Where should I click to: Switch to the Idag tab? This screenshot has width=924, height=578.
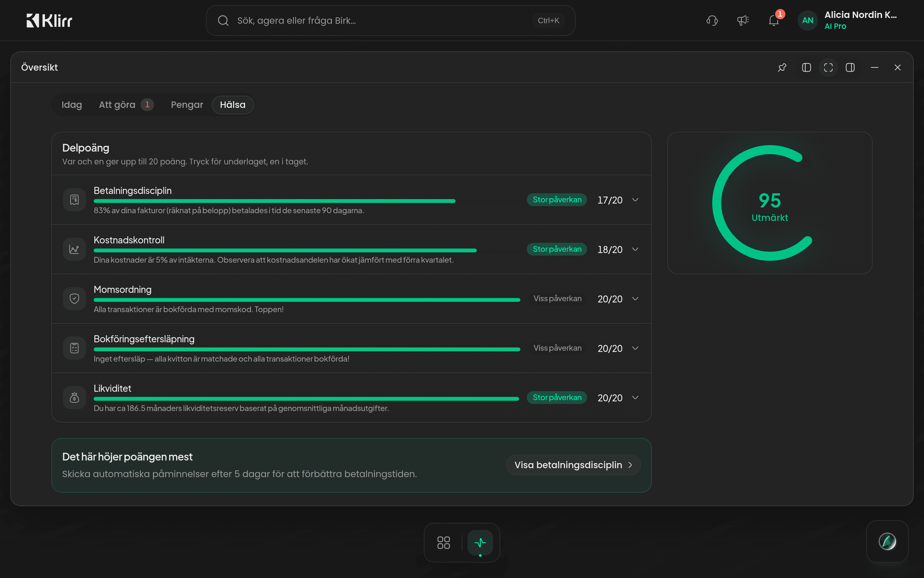coord(72,105)
